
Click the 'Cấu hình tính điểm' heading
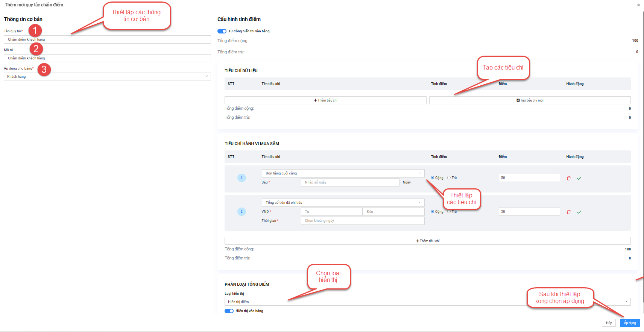(x=239, y=19)
